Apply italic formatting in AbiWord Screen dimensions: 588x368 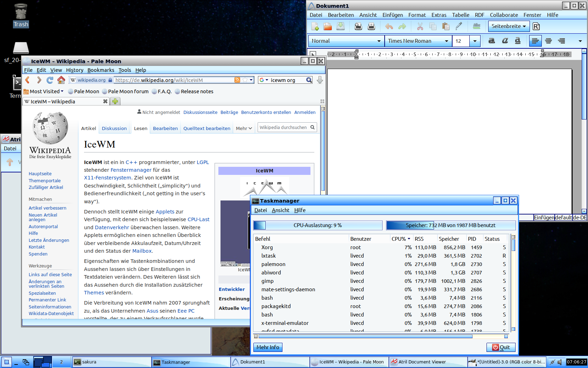click(505, 41)
